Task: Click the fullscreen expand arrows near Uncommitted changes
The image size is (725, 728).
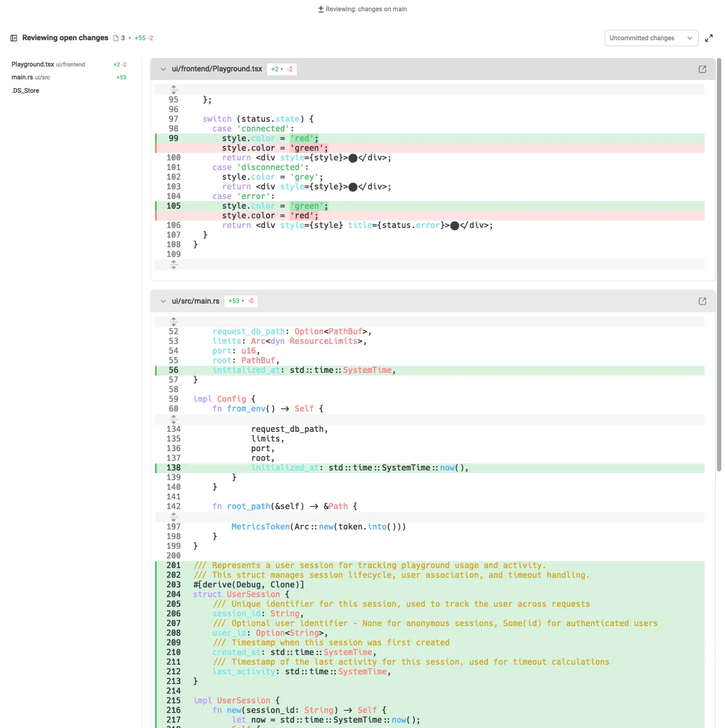Action: pyautogui.click(x=709, y=38)
